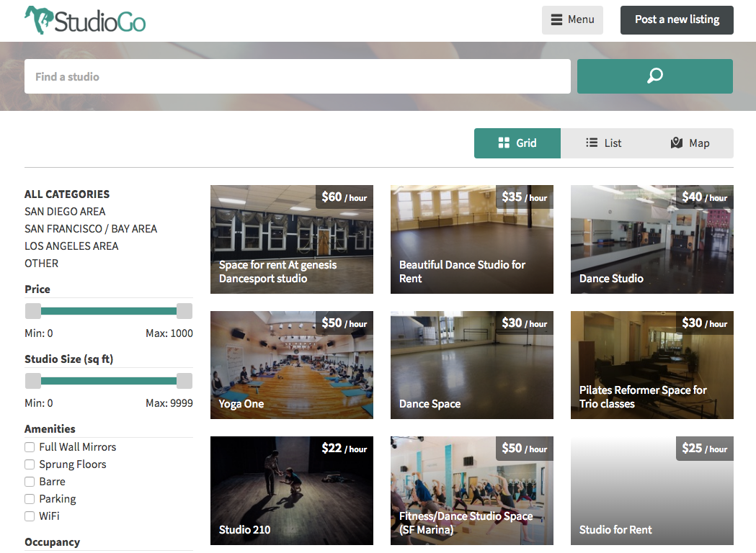
Task: Open the Yoga One listing thumbnail
Action: (x=291, y=365)
